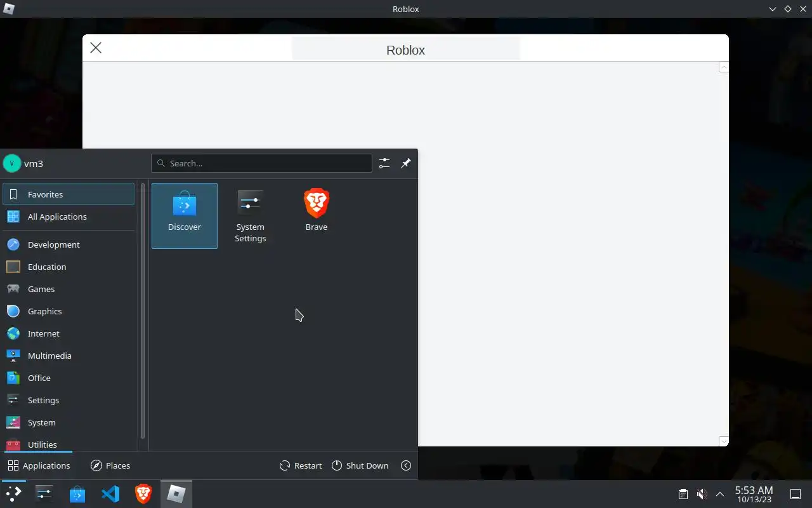Image resolution: width=812 pixels, height=508 pixels.
Task: Click the Roblox title bar app icon
Action: 8,9
